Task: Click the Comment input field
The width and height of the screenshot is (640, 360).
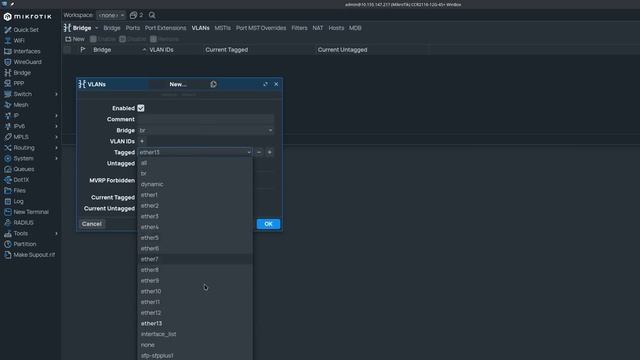Action: coord(206,119)
